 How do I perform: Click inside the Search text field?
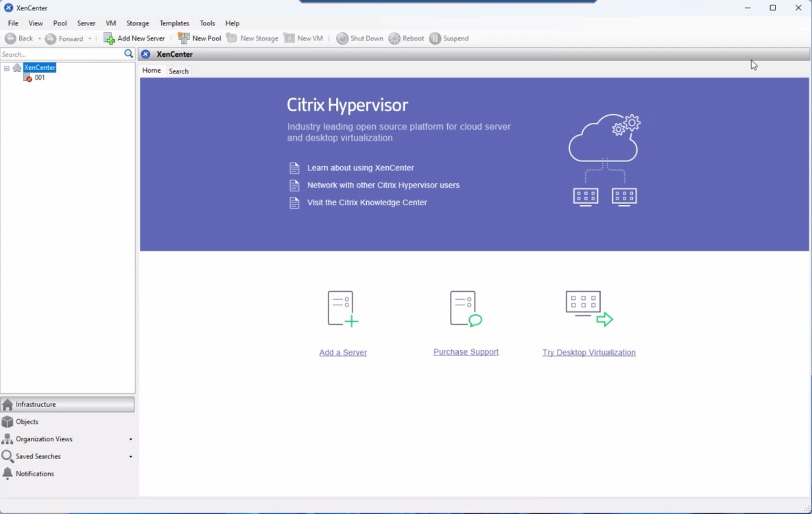coord(62,54)
